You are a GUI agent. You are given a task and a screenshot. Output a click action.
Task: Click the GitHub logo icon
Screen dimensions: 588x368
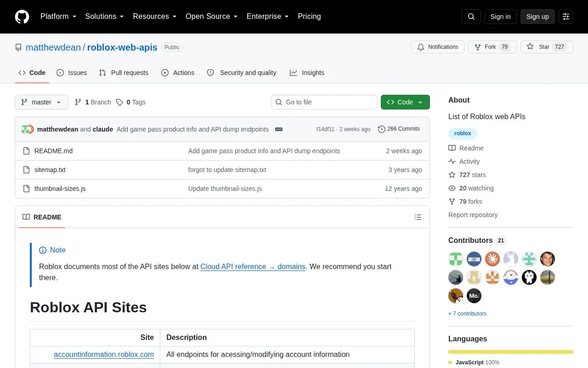[x=22, y=17]
